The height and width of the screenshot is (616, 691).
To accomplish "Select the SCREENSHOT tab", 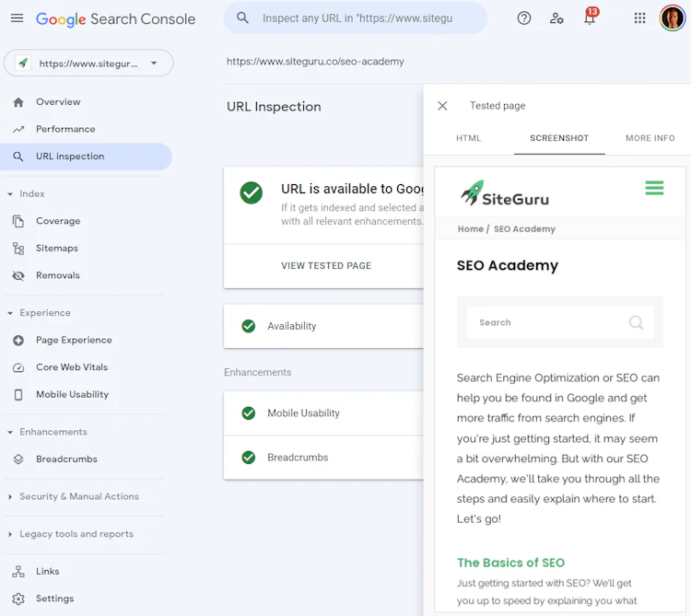I will click(559, 138).
